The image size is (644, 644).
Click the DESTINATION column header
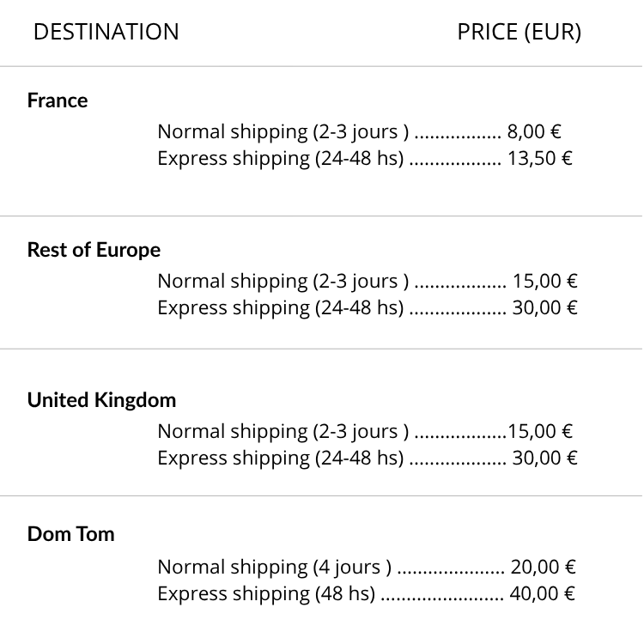(106, 33)
